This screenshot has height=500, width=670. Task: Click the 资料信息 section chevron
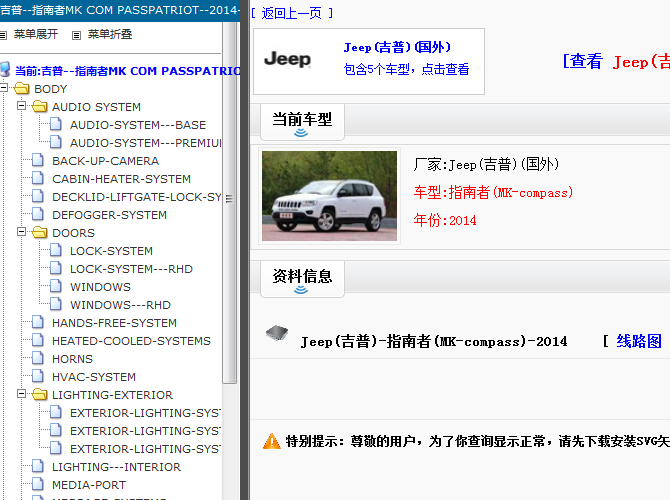(x=301, y=290)
